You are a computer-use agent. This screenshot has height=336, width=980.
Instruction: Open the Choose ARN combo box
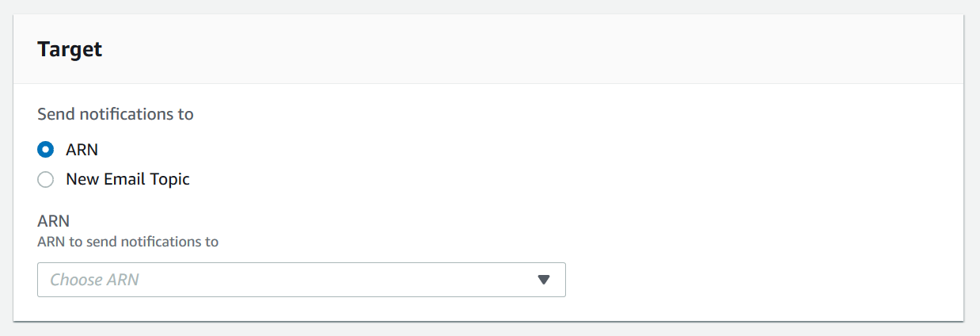(x=301, y=280)
